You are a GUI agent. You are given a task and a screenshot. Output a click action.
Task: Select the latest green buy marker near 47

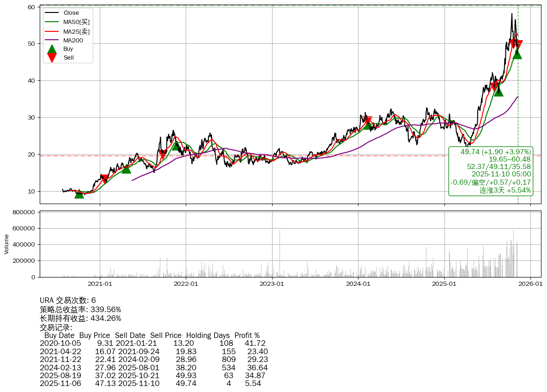point(517,54)
